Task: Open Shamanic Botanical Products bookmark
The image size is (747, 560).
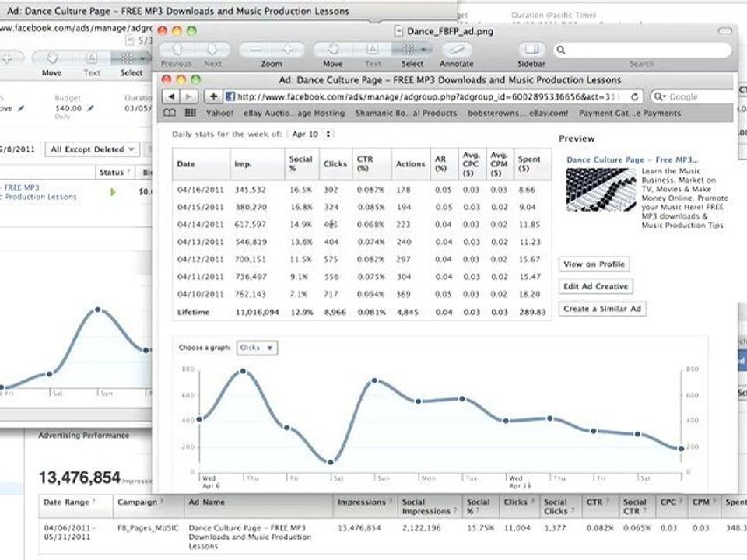Action: (406, 114)
